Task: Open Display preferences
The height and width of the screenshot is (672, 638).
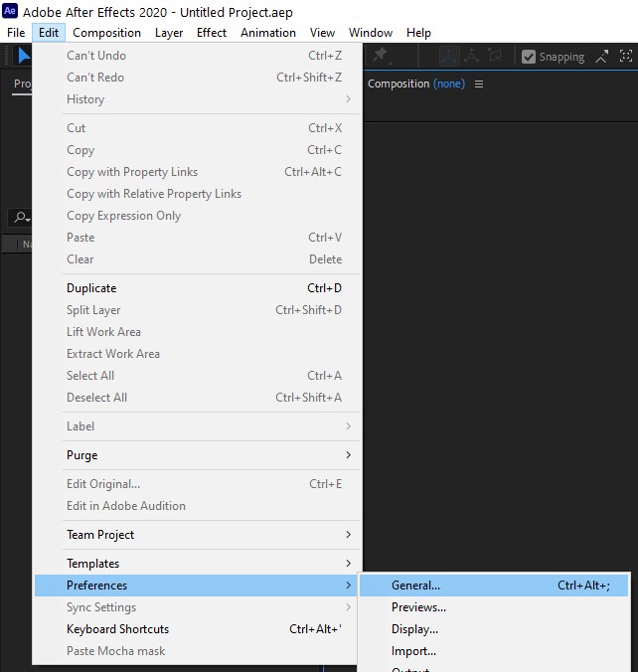Action: [x=494, y=628]
